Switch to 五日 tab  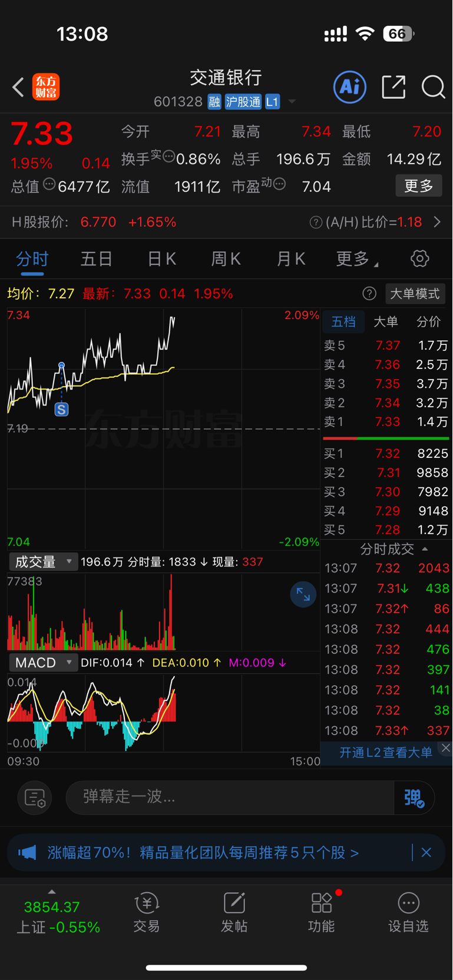(x=97, y=259)
